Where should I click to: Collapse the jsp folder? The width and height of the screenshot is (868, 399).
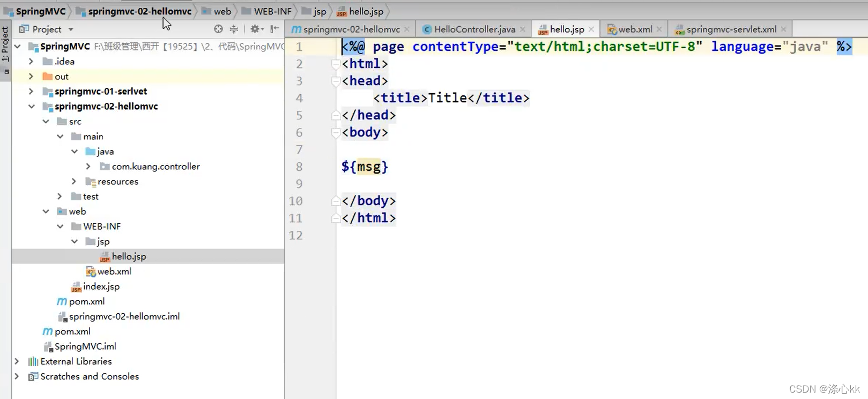(x=75, y=242)
